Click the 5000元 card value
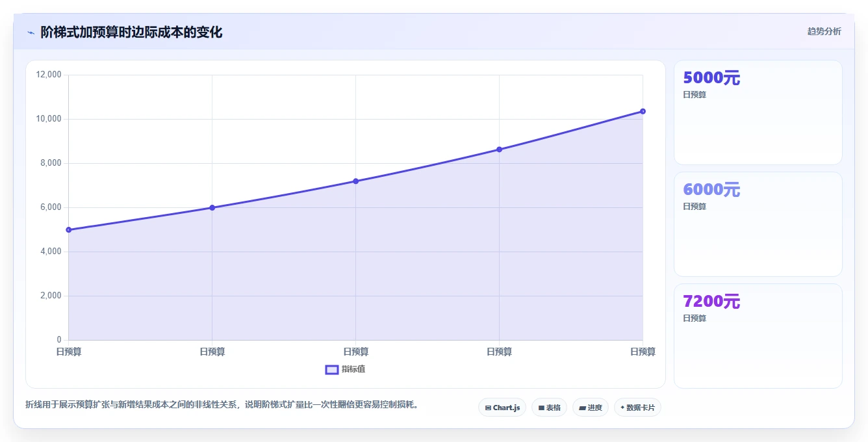The image size is (868, 442). 711,78
